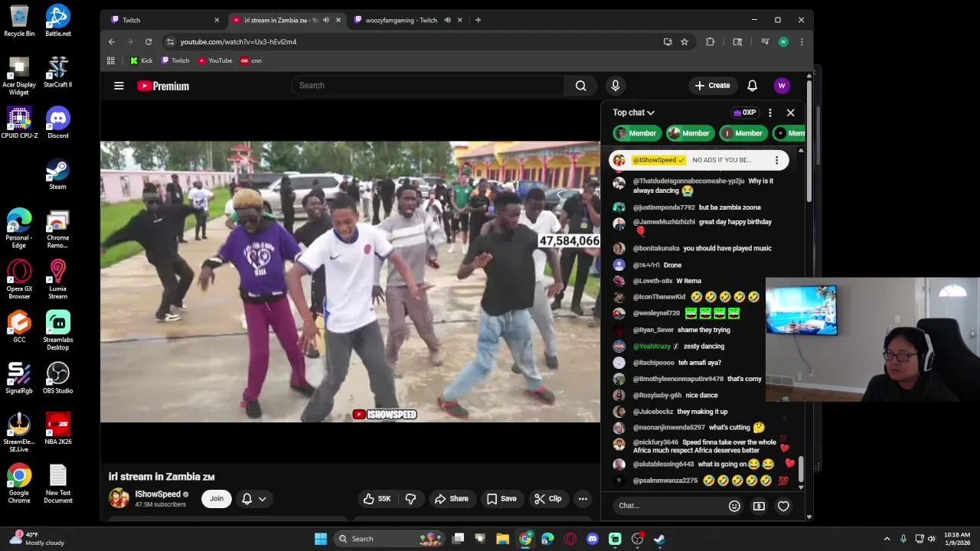
Task: Click the Join membership button
Action: tap(217, 499)
